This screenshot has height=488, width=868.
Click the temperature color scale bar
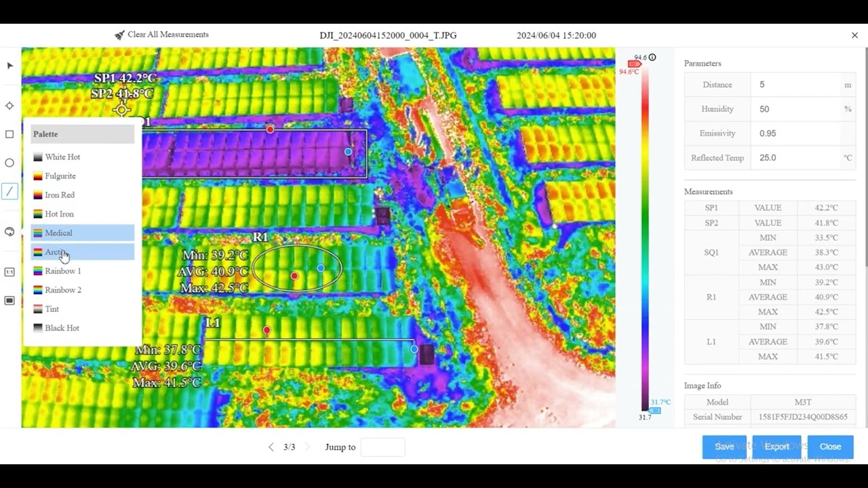[645, 237]
